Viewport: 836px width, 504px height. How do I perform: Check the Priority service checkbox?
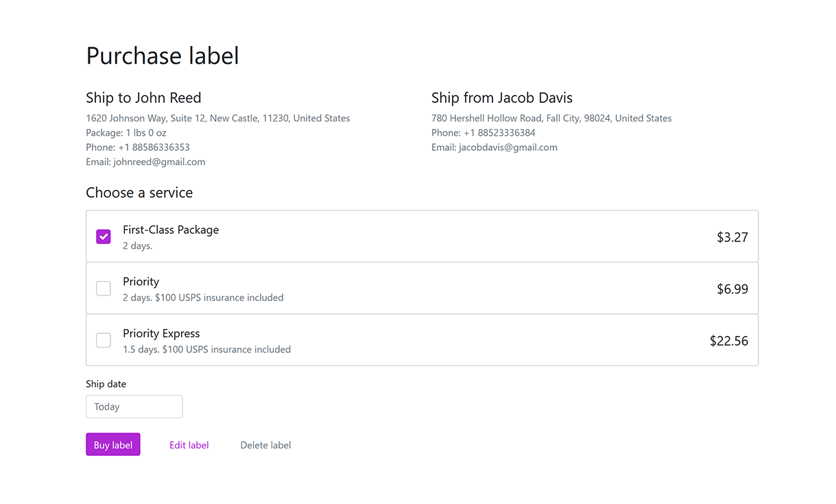click(104, 289)
